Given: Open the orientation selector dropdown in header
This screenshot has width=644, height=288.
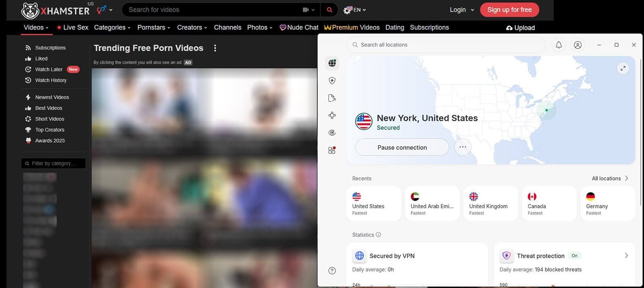Looking at the screenshot, I should pyautogui.click(x=105, y=10).
